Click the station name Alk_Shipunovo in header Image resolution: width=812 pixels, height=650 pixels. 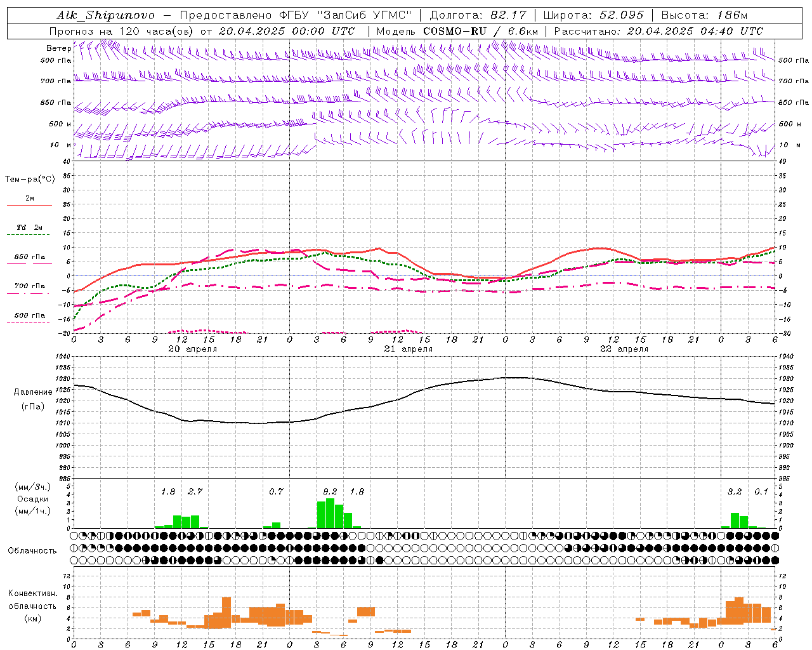click(x=105, y=15)
